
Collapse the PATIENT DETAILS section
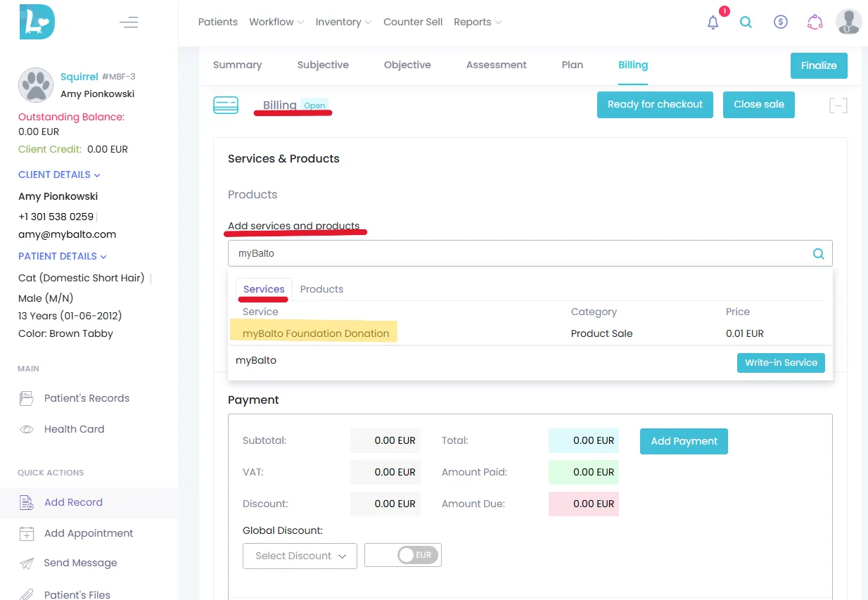(63, 256)
